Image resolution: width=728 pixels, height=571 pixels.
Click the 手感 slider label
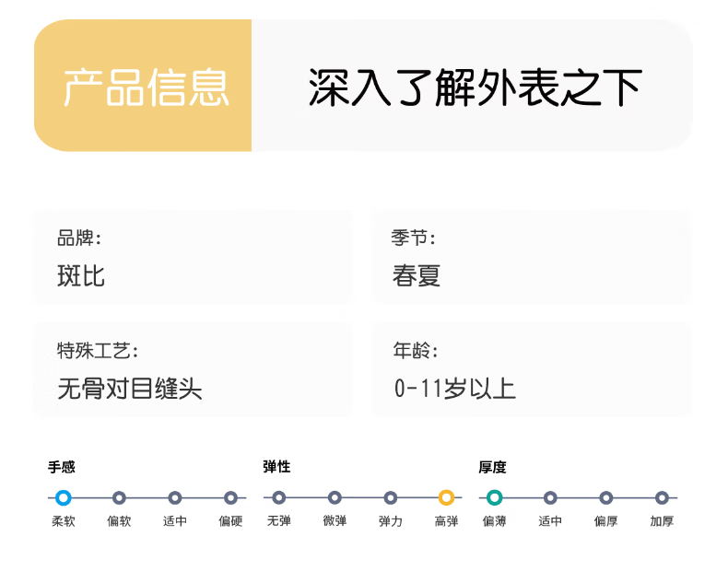62,467
